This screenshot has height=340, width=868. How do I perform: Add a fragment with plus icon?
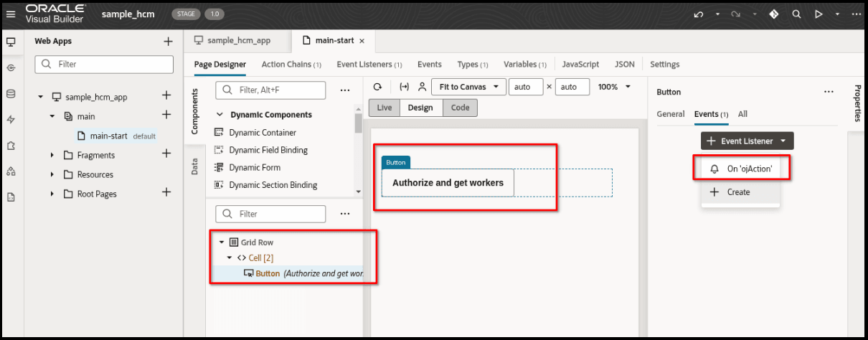pos(166,154)
